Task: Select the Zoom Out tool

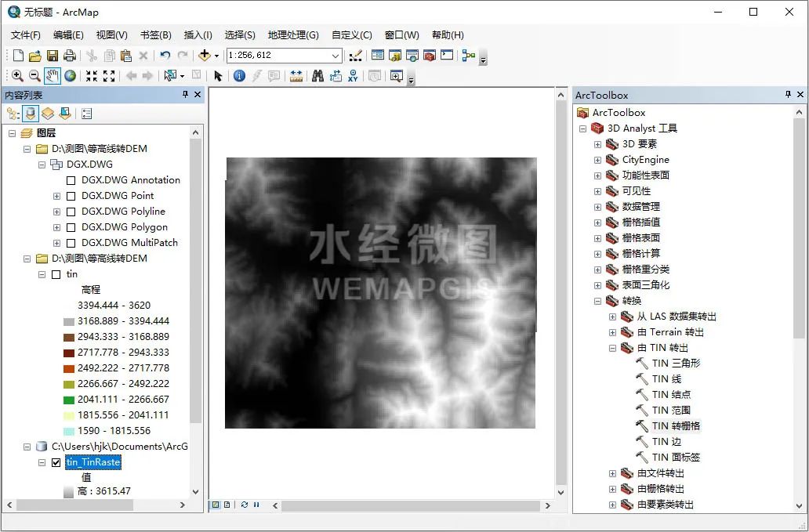Action: [x=34, y=76]
